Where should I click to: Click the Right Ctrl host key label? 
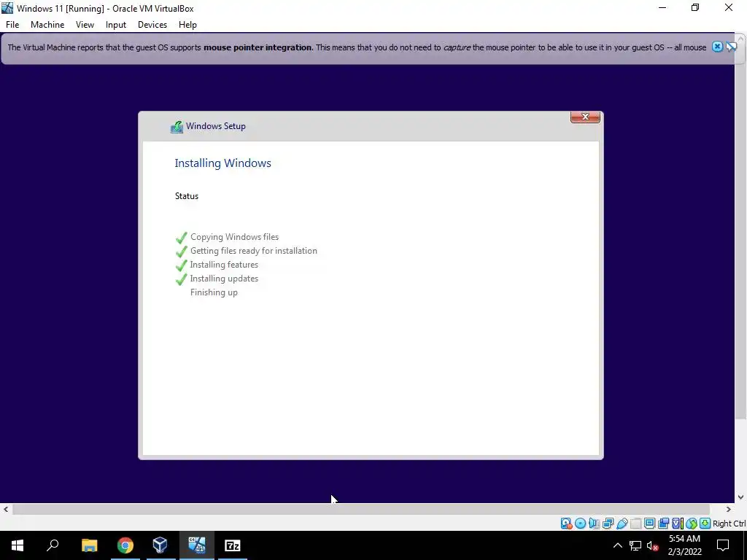(729, 524)
